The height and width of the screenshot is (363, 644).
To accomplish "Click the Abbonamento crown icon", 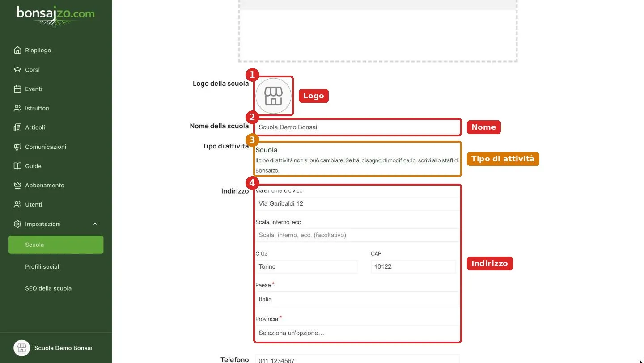I will pyautogui.click(x=17, y=185).
